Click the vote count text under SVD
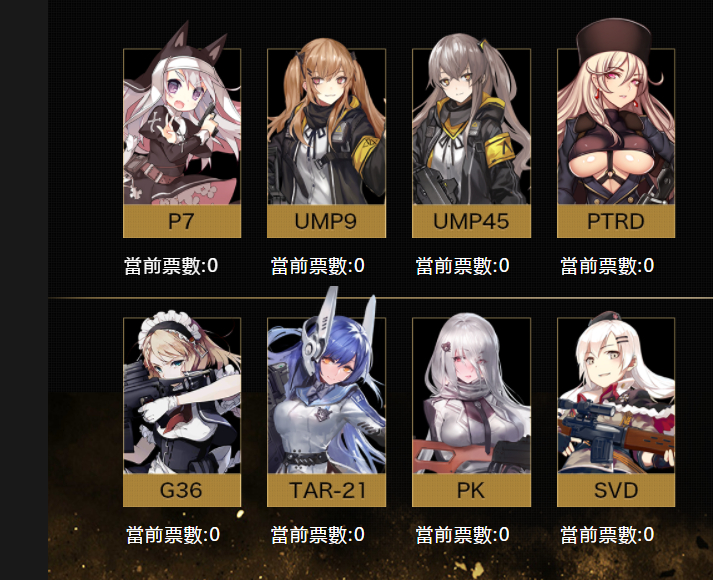This screenshot has height=580, width=713. point(607,535)
